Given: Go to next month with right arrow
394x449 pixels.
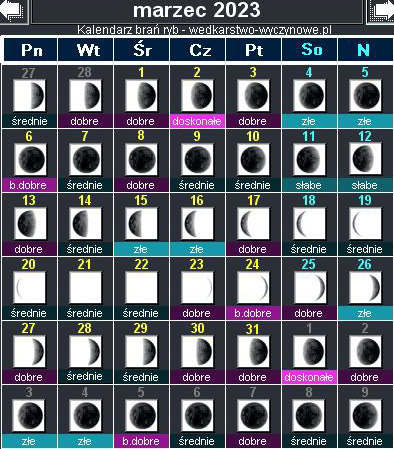Looking at the screenshot, I should coord(381,11).
